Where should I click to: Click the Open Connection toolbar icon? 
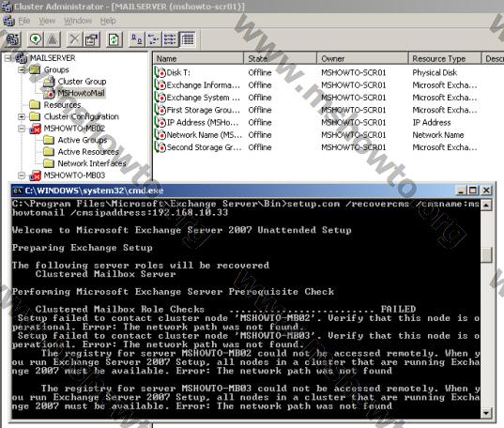pyautogui.click(x=13, y=39)
